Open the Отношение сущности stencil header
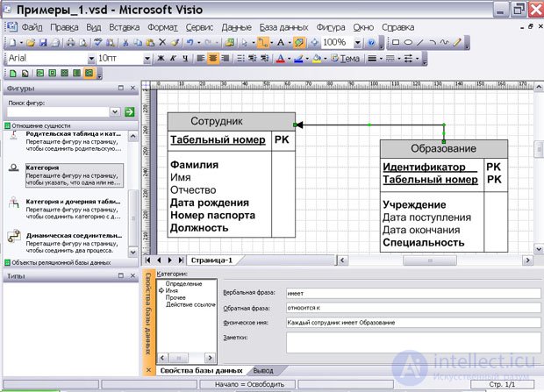Viewport: 544px width, 392px height. 70,125
